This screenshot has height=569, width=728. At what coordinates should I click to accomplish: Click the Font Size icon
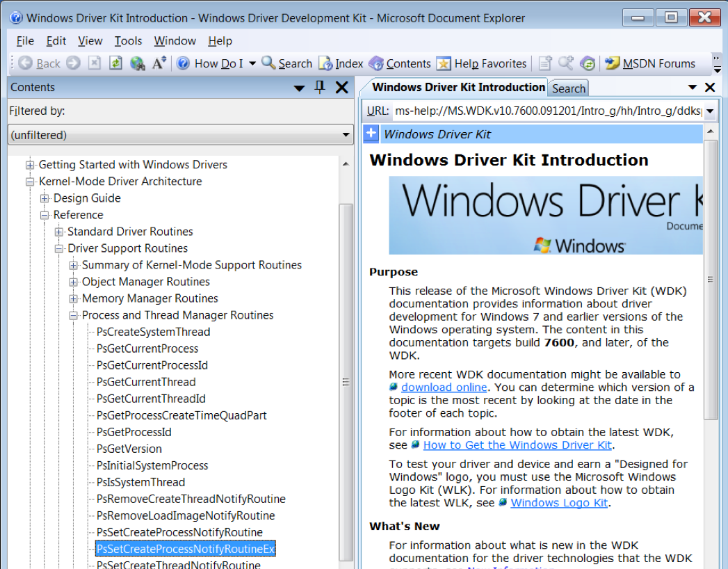pyautogui.click(x=159, y=63)
